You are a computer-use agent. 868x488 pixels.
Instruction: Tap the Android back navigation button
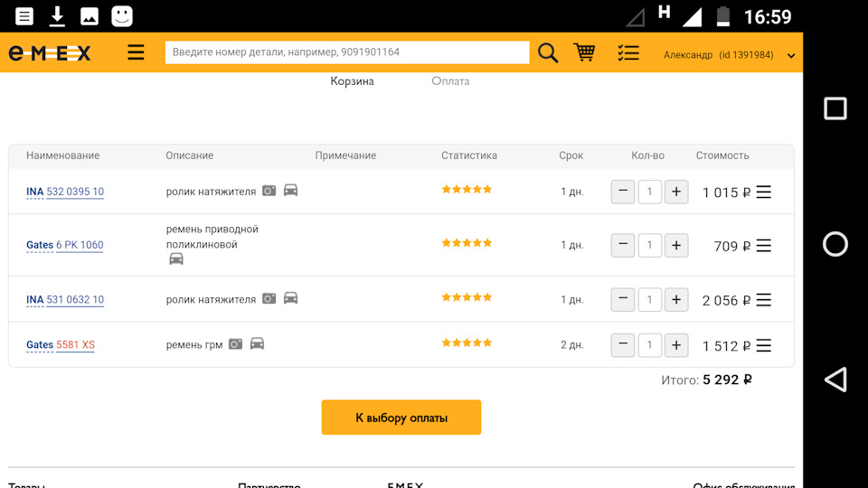coord(835,380)
